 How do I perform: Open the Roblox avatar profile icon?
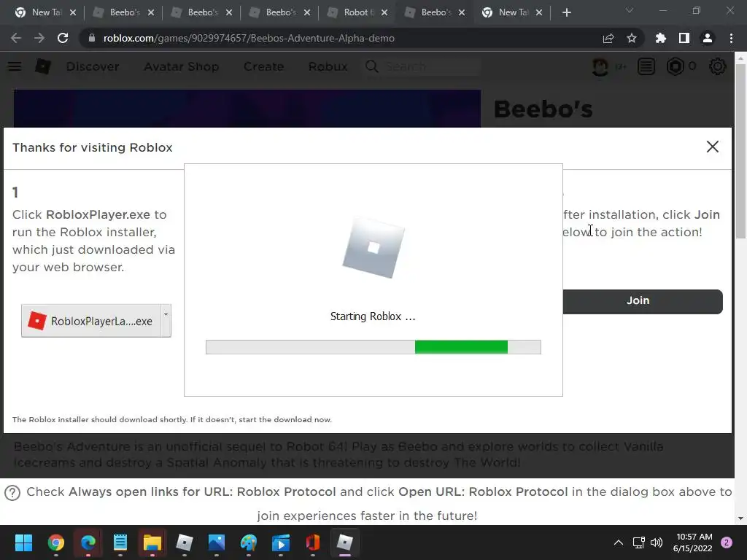600,66
